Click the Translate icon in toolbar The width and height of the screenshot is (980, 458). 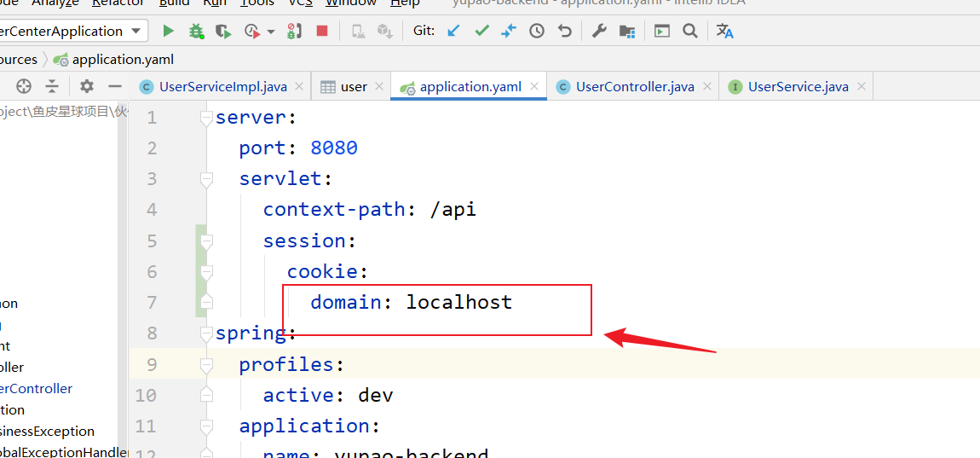[x=725, y=32]
